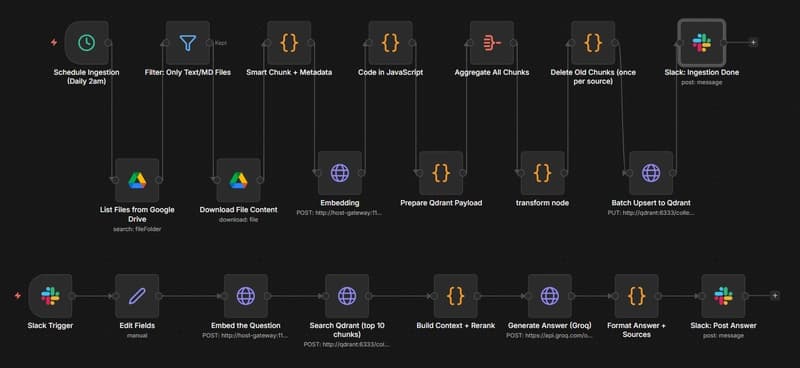This screenshot has height=368, width=800.
Task: Select the Edit Fields pencil node
Action: (137, 296)
